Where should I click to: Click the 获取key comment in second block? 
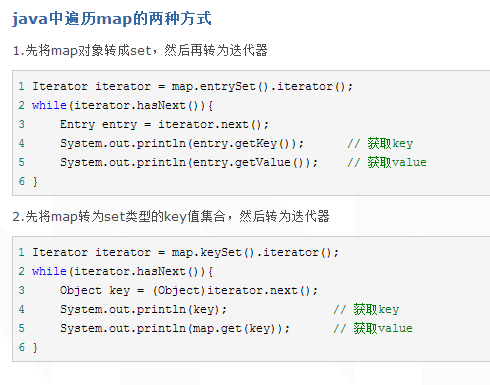[x=366, y=310]
